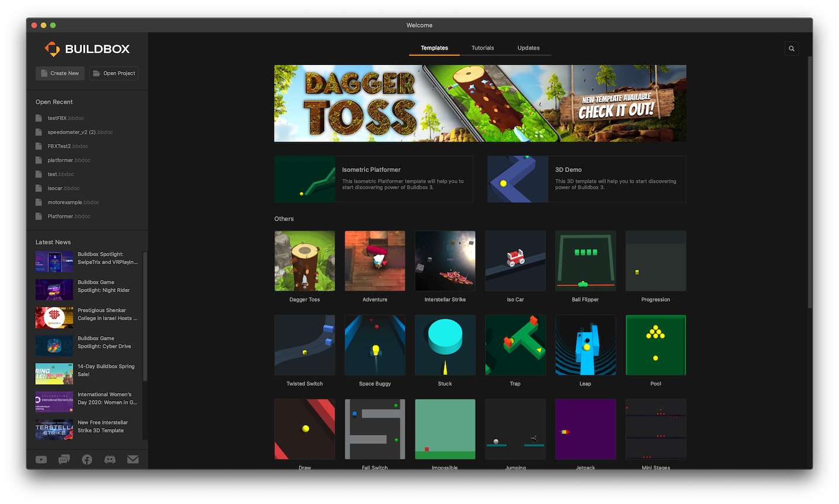Select the Iso Car template thumbnail
The image size is (839, 504).
point(515,261)
